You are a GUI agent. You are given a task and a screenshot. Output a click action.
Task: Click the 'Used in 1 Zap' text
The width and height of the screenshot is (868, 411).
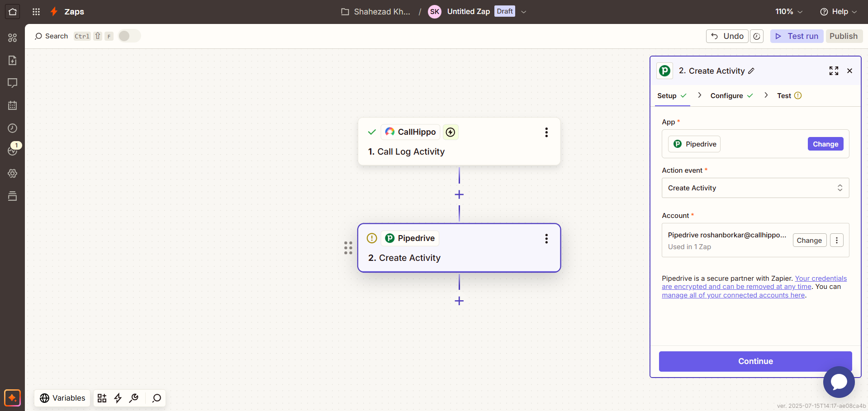pos(689,247)
